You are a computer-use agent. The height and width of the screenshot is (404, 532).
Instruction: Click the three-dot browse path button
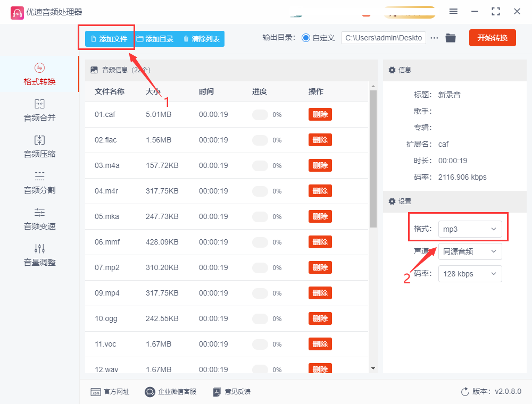tap(434, 38)
